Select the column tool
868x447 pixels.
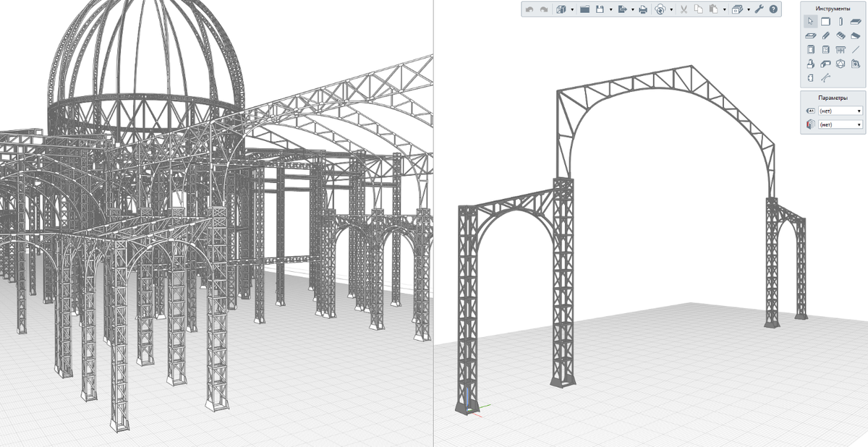point(841,22)
